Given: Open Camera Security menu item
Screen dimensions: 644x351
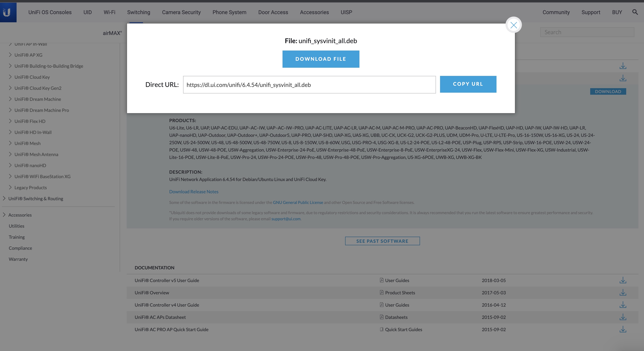Looking at the screenshot, I should click(x=181, y=12).
